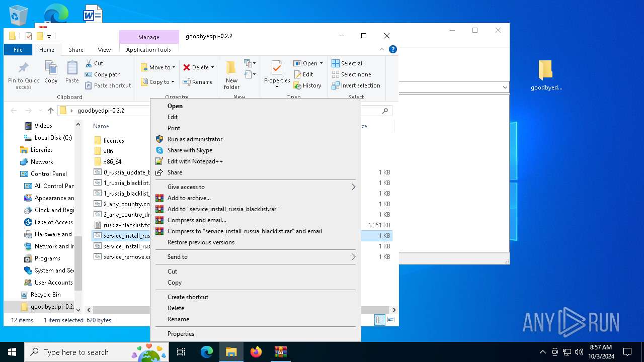
Task: Open the Explorer Help question mark icon
Action: pos(393,49)
